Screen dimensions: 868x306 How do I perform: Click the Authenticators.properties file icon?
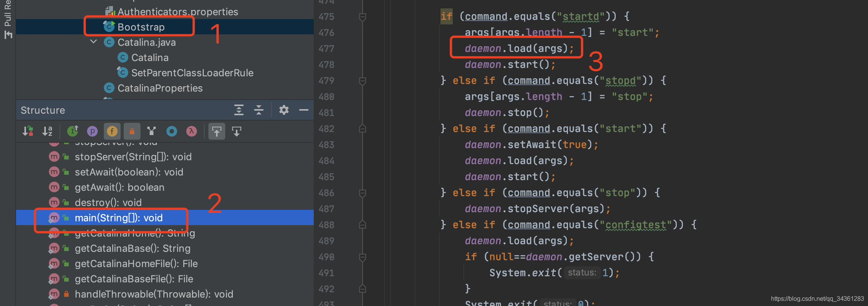[x=110, y=11]
